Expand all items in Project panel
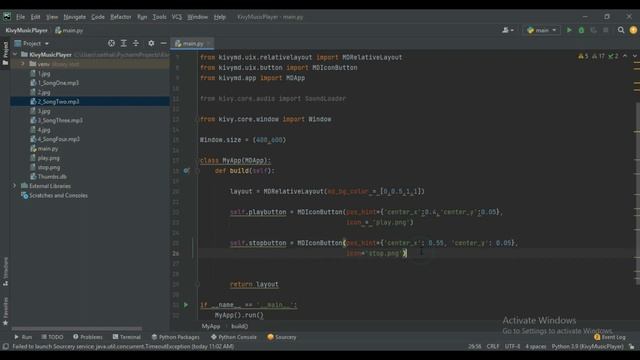 click(124, 43)
